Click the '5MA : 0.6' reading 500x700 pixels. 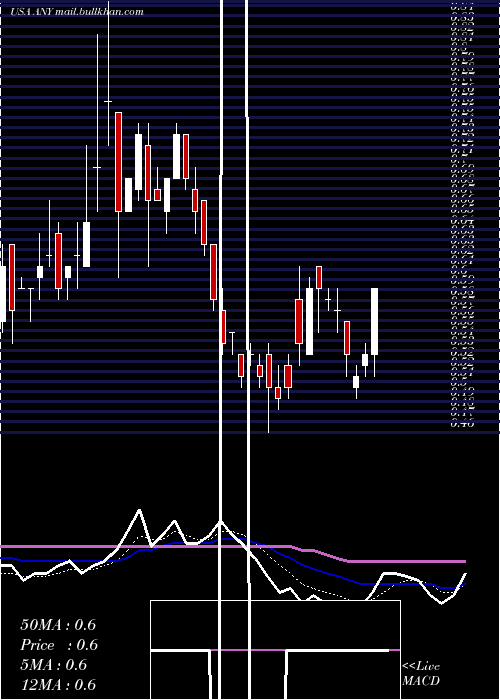54,665
